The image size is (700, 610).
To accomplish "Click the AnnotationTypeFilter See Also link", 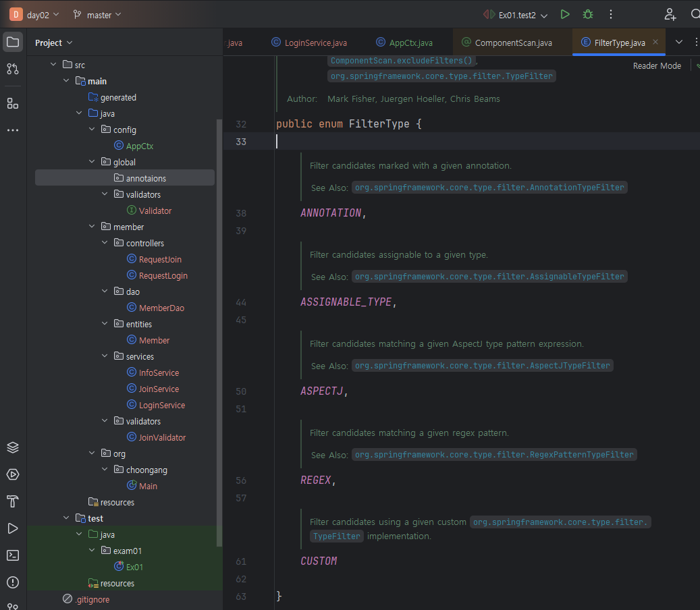I will click(x=489, y=187).
